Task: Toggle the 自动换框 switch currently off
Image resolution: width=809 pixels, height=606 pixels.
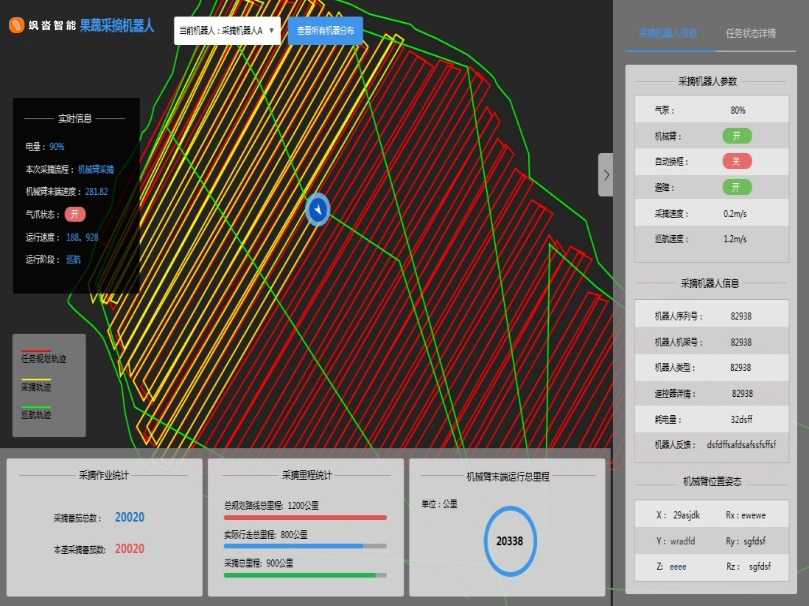Action: tap(737, 161)
